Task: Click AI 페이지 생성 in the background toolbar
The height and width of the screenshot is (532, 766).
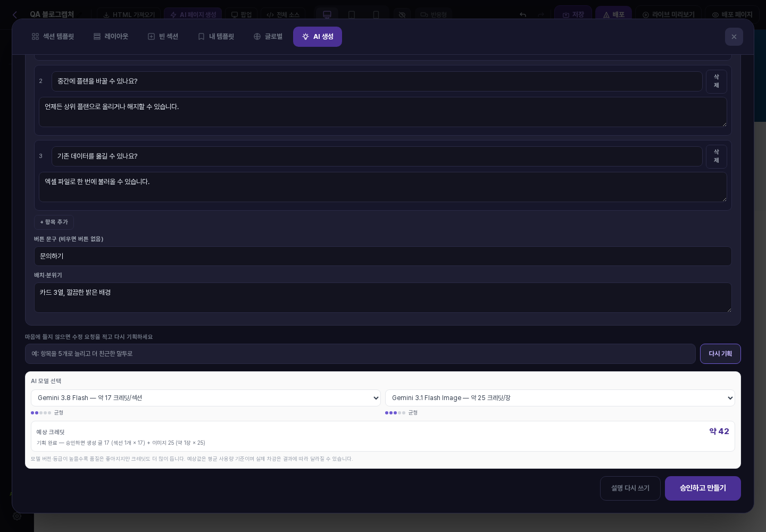Action: tap(193, 15)
